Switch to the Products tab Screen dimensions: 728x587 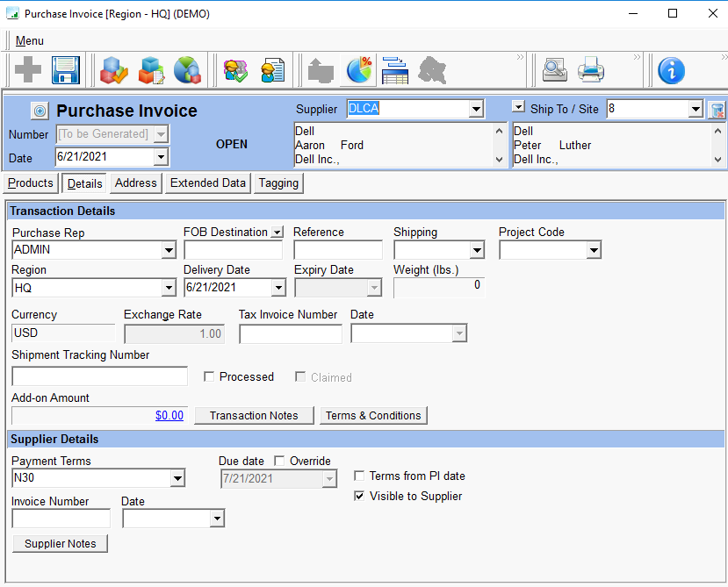click(31, 183)
